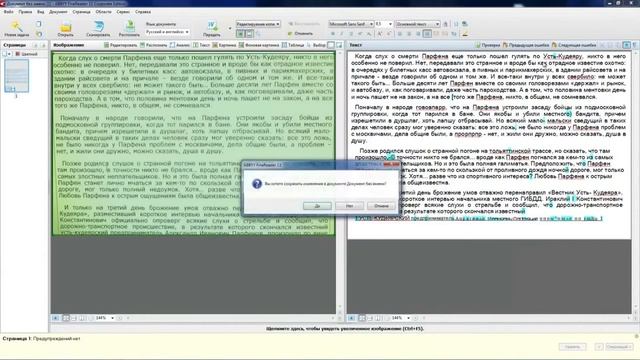Click the "Отмена" button in save dialog
Viewport: 640px width, 360px height.
381,206
